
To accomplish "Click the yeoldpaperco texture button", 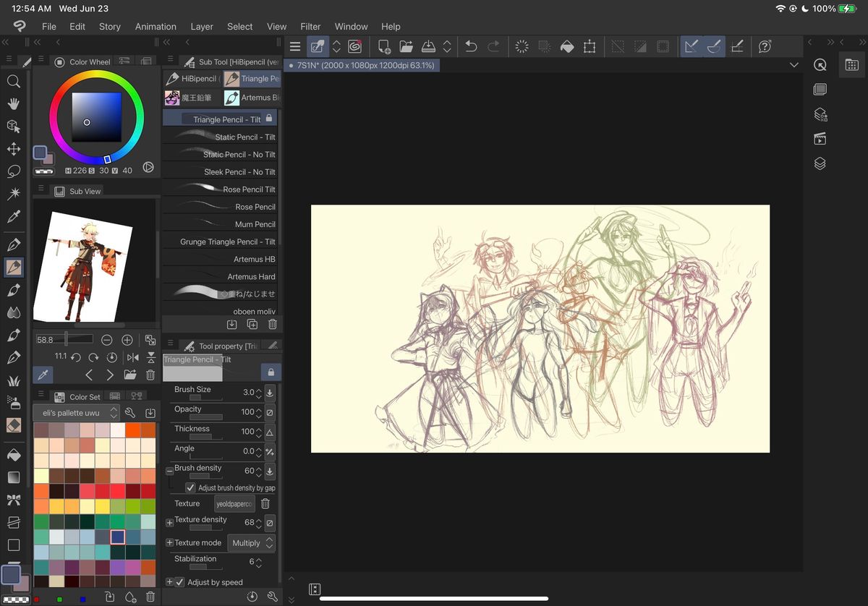I will [234, 503].
